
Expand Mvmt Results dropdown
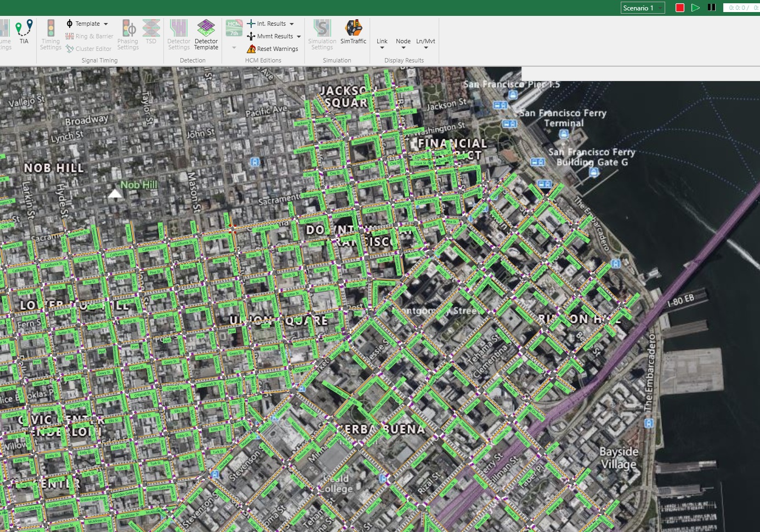(299, 37)
